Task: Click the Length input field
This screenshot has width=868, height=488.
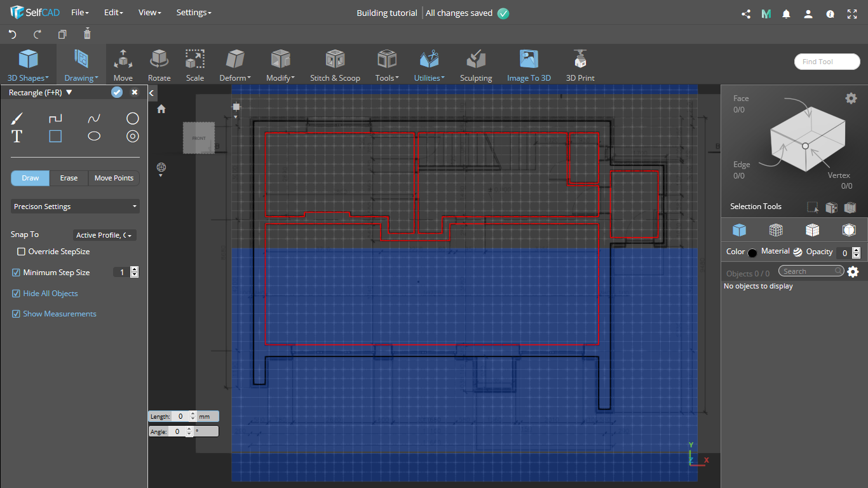Action: (180, 417)
